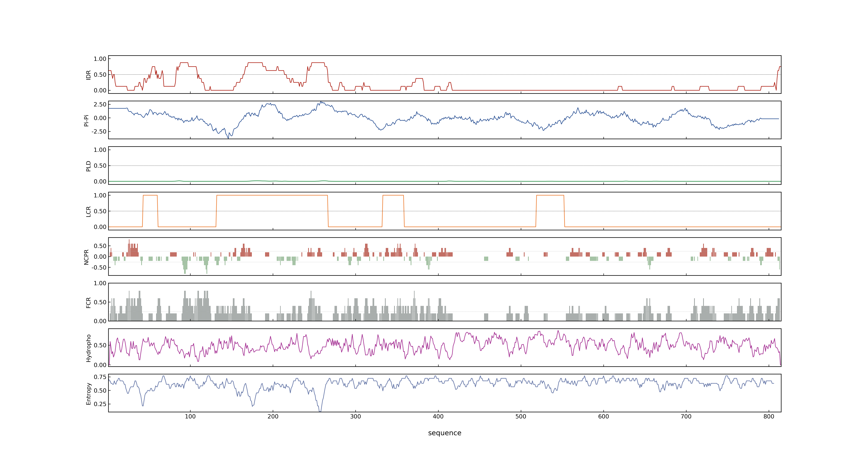The image size is (868, 463).
Task: Select the LCR y-axis label
Action: tap(88, 211)
